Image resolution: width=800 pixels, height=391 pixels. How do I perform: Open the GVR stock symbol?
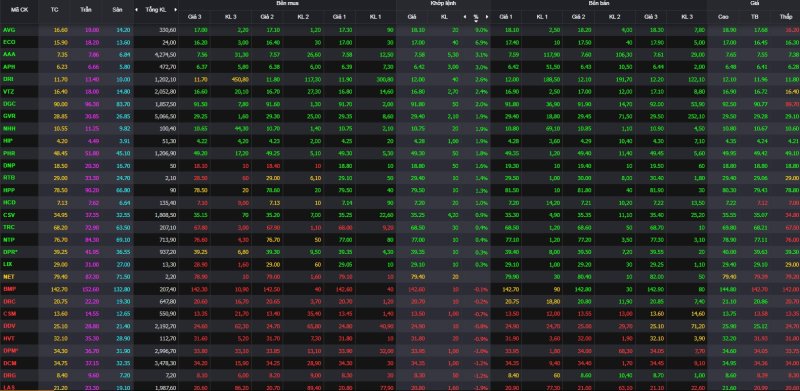[9, 116]
